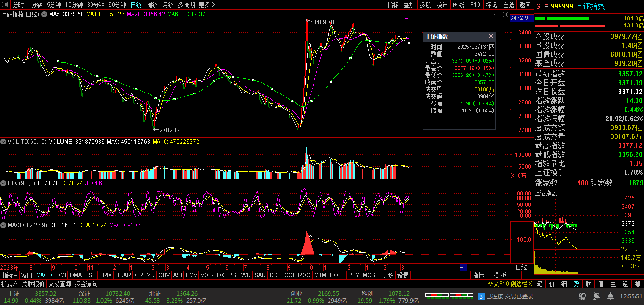Click the blue time-axis slider handle
This screenshot has height=305, width=644.
click(462, 267)
